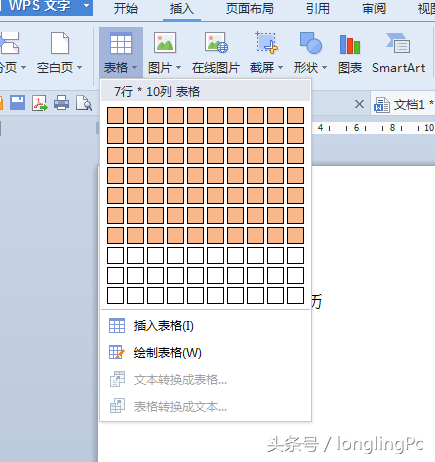This screenshot has width=435, height=462.
Task: Insert an Online Picture (在线图片)
Action: pos(216,43)
